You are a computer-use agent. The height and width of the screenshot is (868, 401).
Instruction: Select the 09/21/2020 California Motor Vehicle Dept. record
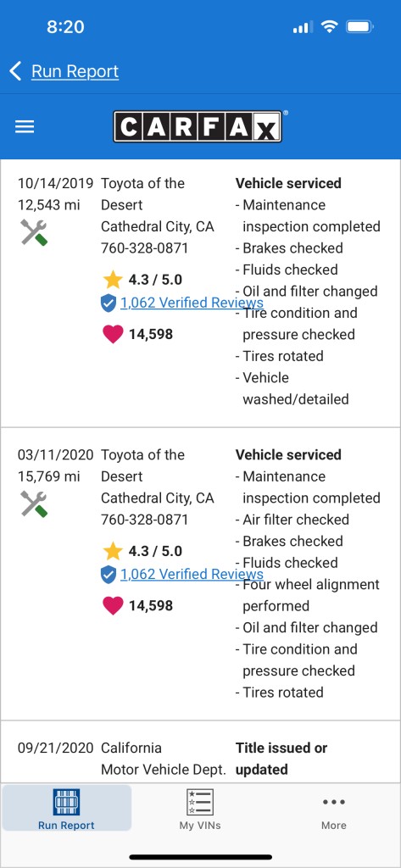[200, 752]
